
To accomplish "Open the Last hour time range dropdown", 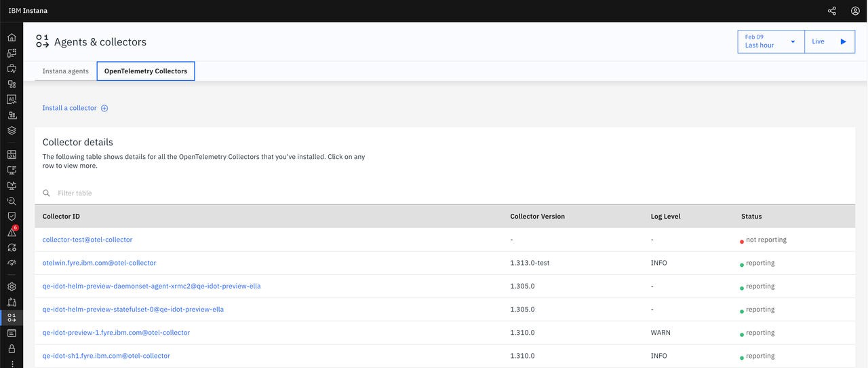I will coord(771,41).
